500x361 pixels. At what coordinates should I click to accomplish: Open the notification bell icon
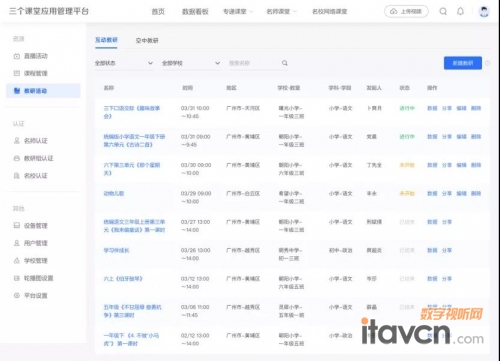click(460, 11)
